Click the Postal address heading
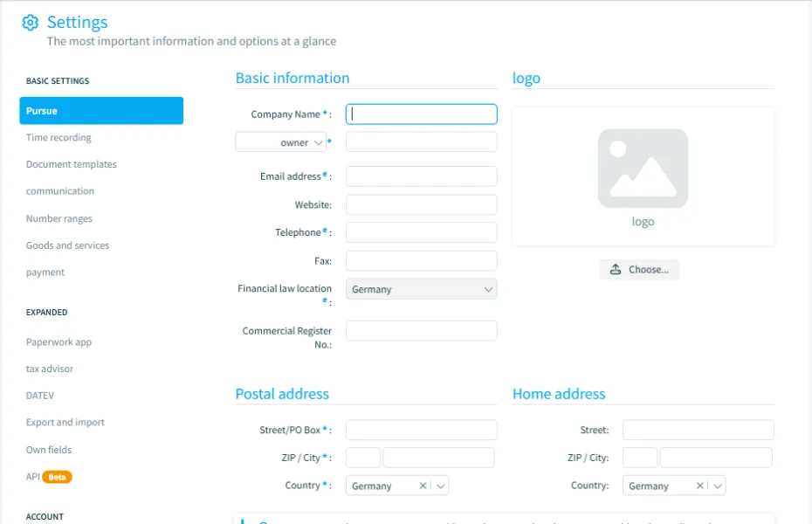 point(282,394)
